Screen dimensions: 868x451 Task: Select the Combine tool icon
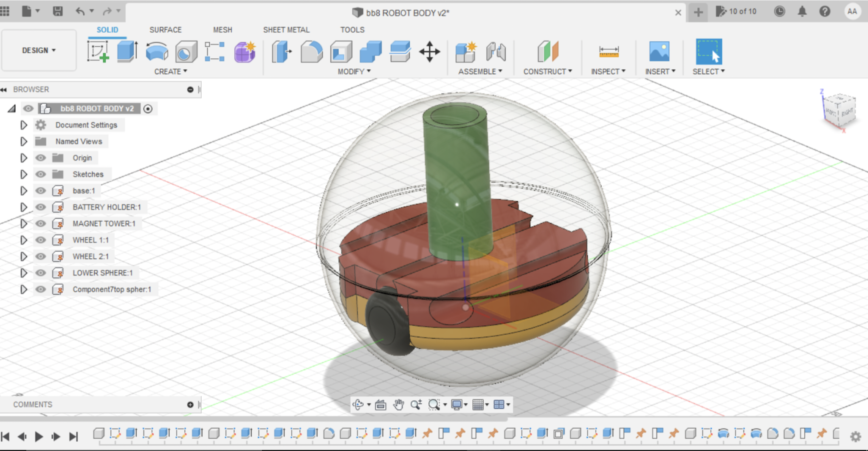[370, 52]
